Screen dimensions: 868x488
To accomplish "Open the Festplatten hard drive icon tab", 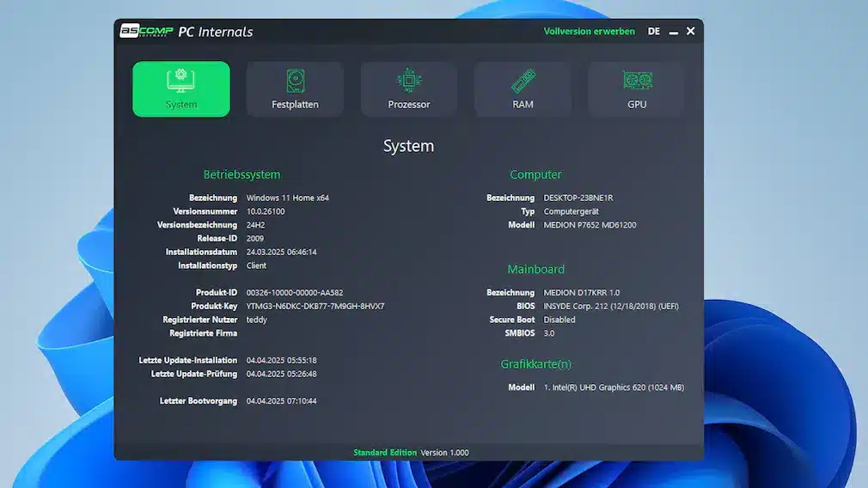I will pos(295,88).
